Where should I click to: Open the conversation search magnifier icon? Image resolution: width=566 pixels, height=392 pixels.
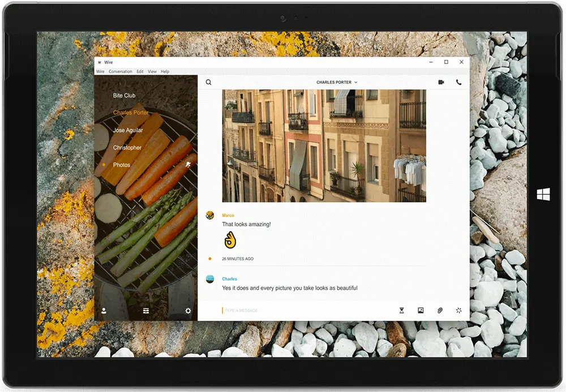click(x=209, y=82)
